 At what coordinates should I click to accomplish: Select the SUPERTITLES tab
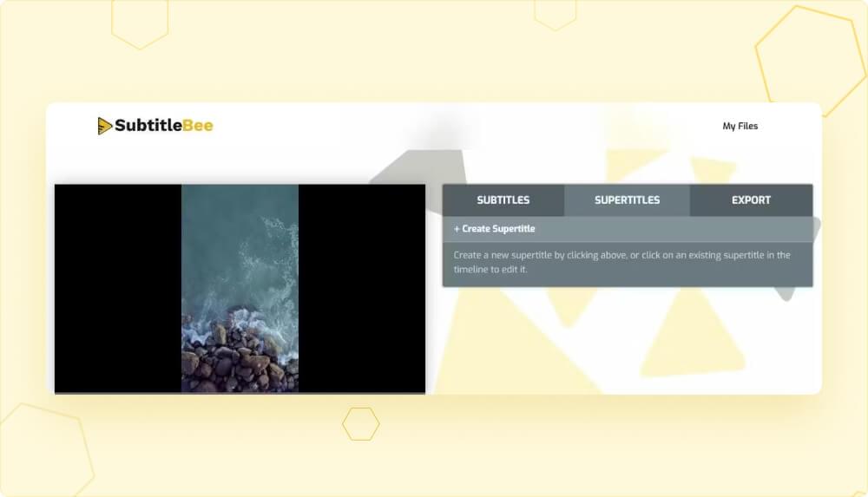627,200
